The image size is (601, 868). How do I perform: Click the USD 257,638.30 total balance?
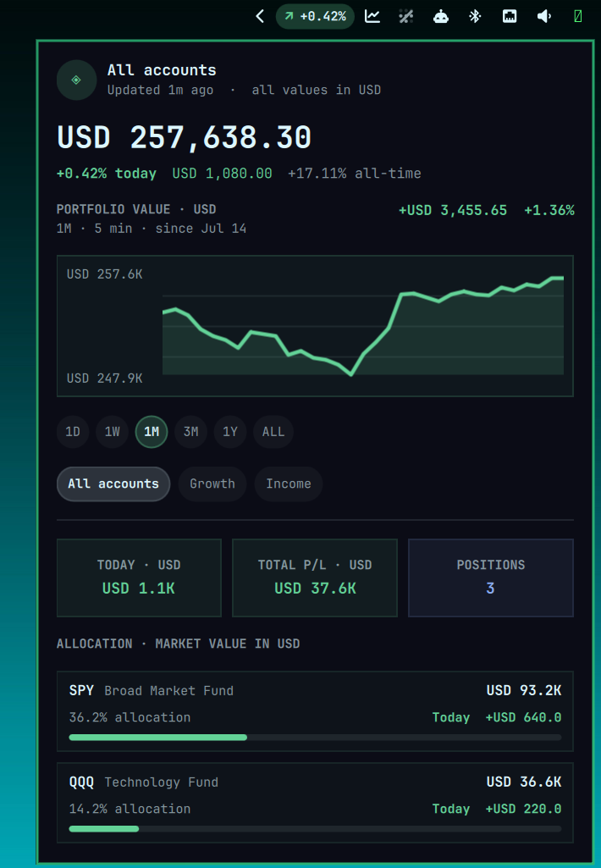coord(185,137)
